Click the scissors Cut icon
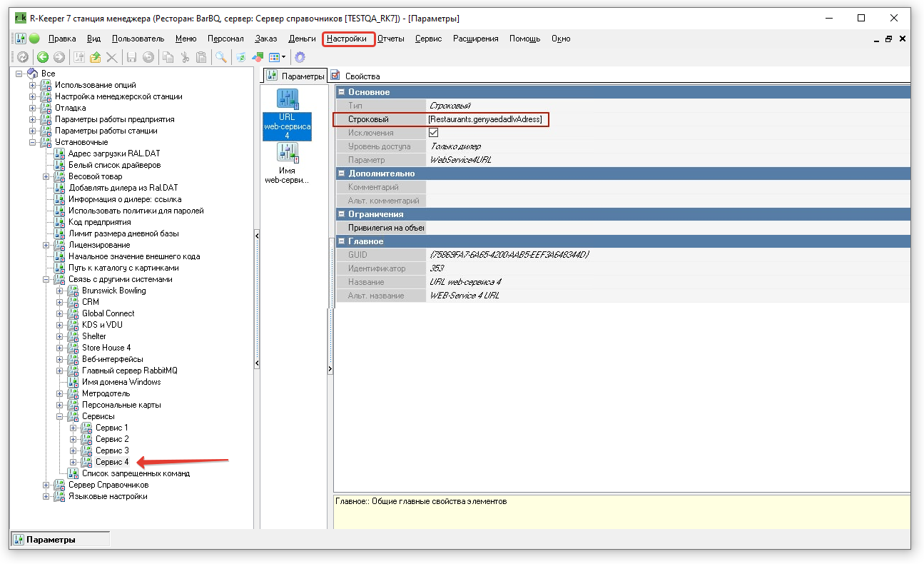Screen dimensions: 924x564 click(185, 57)
